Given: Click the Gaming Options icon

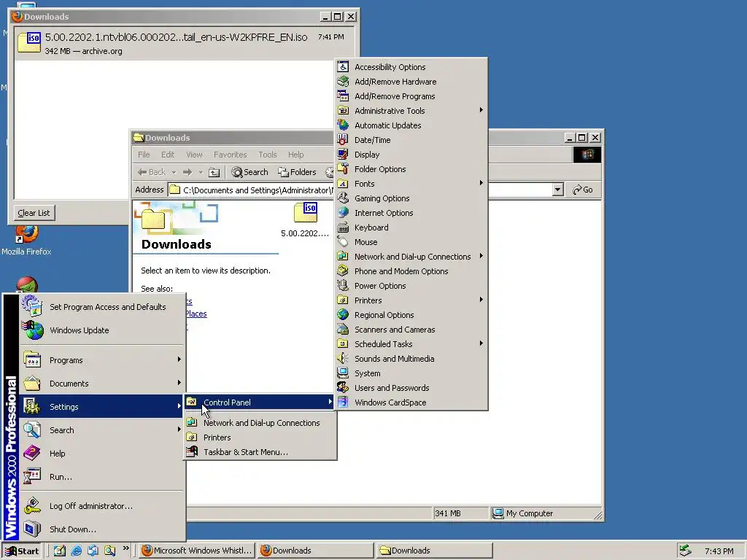Looking at the screenshot, I should 343,198.
